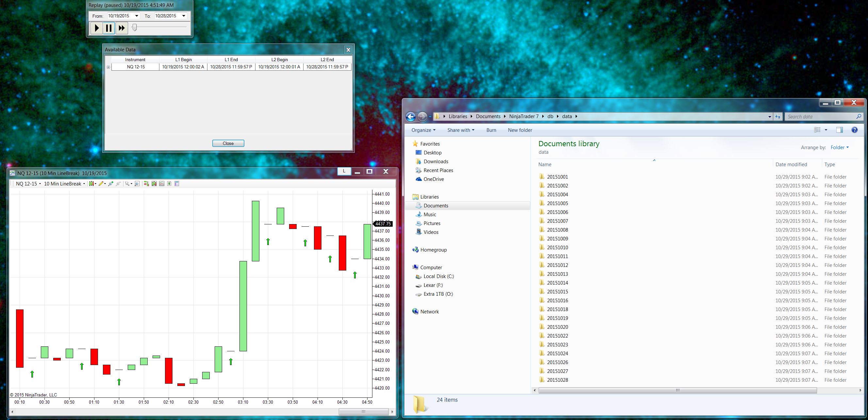The width and height of the screenshot is (868, 420).
Task: Open the Organize menu in Explorer
Action: 423,130
